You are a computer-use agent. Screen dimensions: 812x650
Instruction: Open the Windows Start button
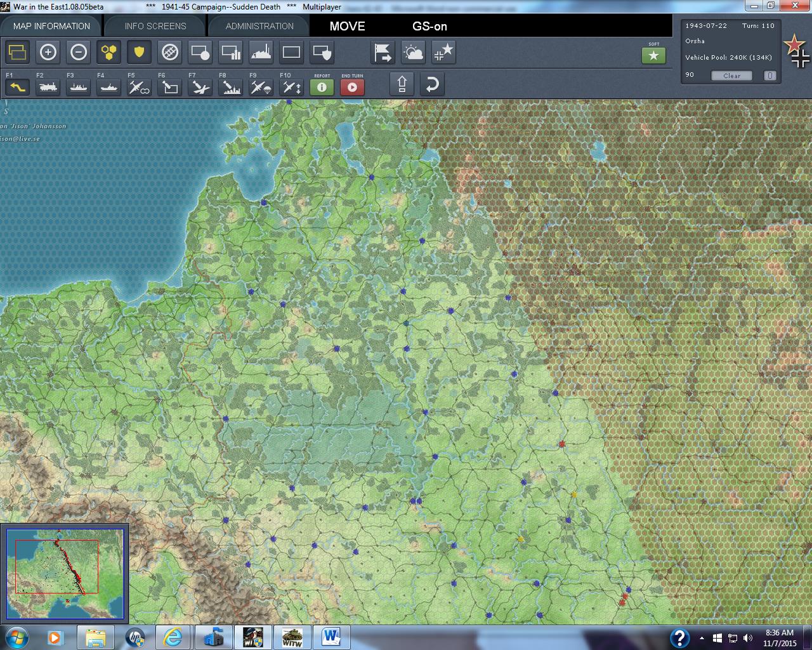tap(16, 637)
